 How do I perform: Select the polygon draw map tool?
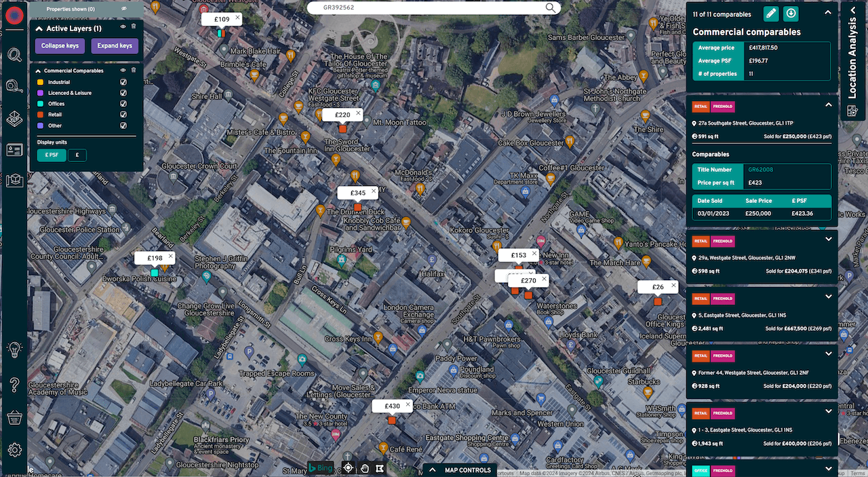pyautogui.click(x=380, y=468)
